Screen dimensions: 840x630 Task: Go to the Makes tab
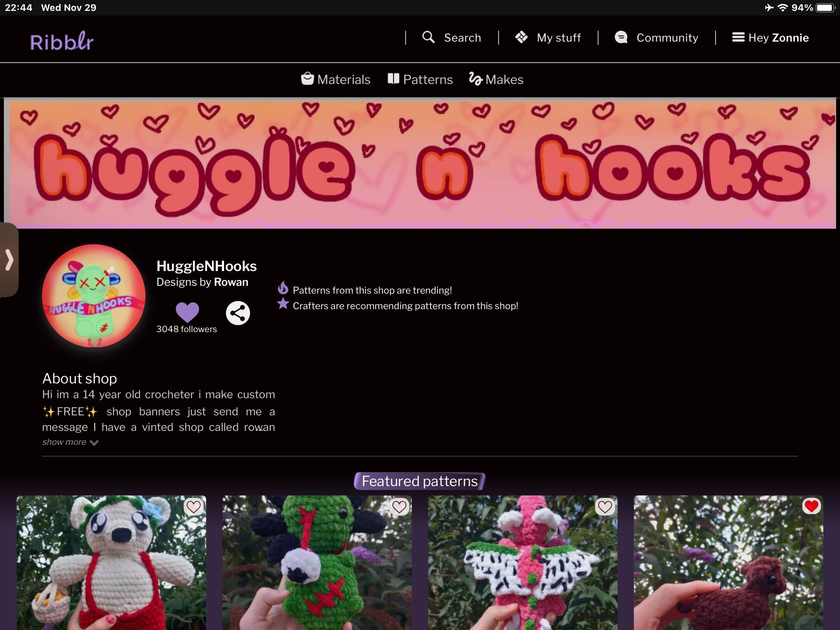coord(504,79)
